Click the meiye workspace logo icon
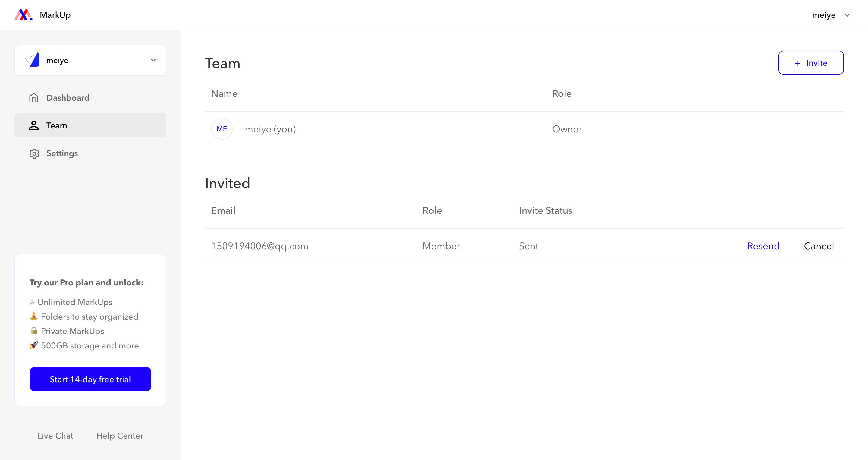The height and width of the screenshot is (460, 868). click(x=32, y=60)
